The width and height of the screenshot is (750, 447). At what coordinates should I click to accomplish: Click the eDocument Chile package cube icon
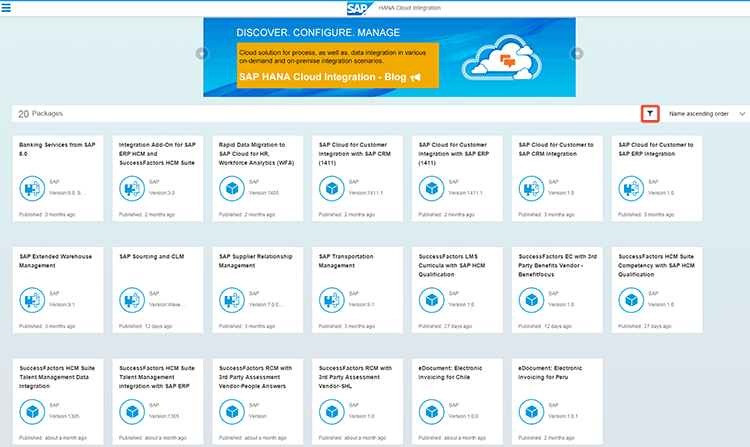tap(432, 409)
